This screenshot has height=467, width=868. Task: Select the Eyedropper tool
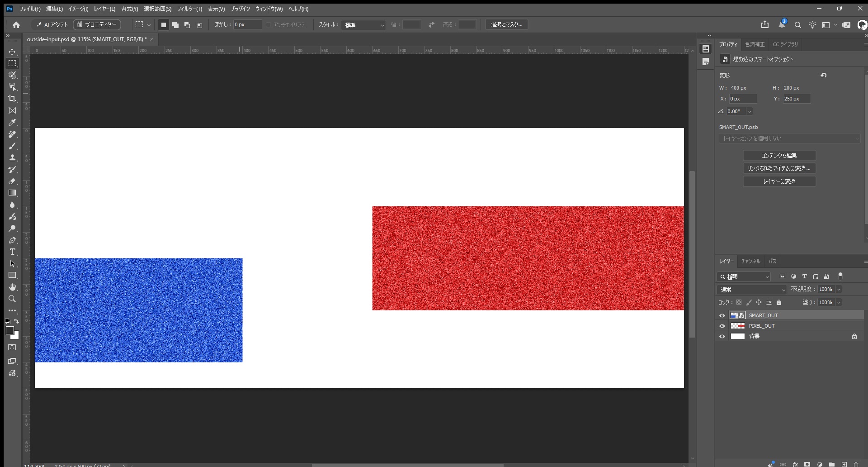tap(12, 122)
